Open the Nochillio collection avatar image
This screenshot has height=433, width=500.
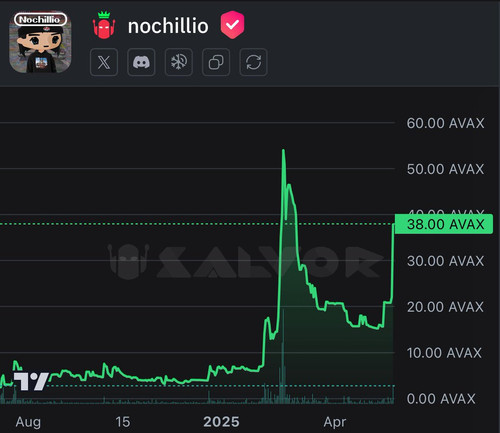point(40,42)
